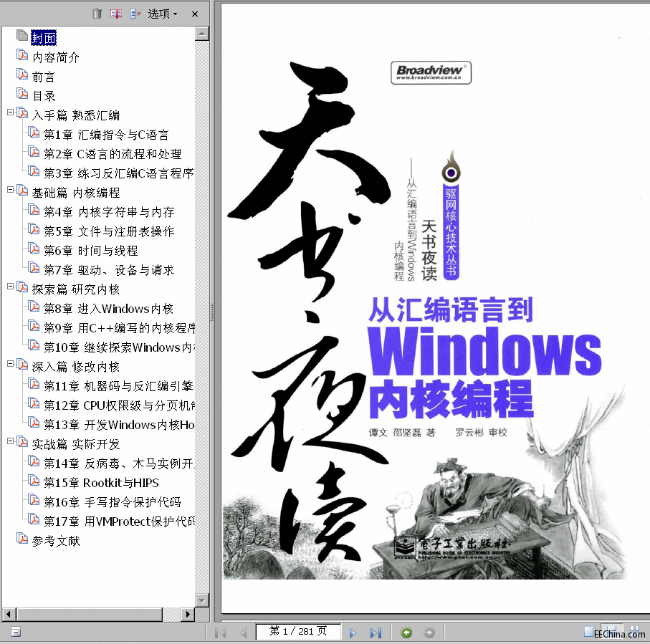Click PDF icon beside 第6章 时间与线程
This screenshot has width=650, height=644.
34,249
